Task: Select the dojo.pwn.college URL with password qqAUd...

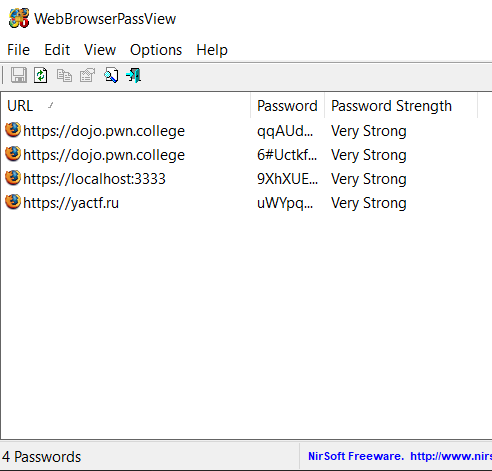Action: pos(104,131)
